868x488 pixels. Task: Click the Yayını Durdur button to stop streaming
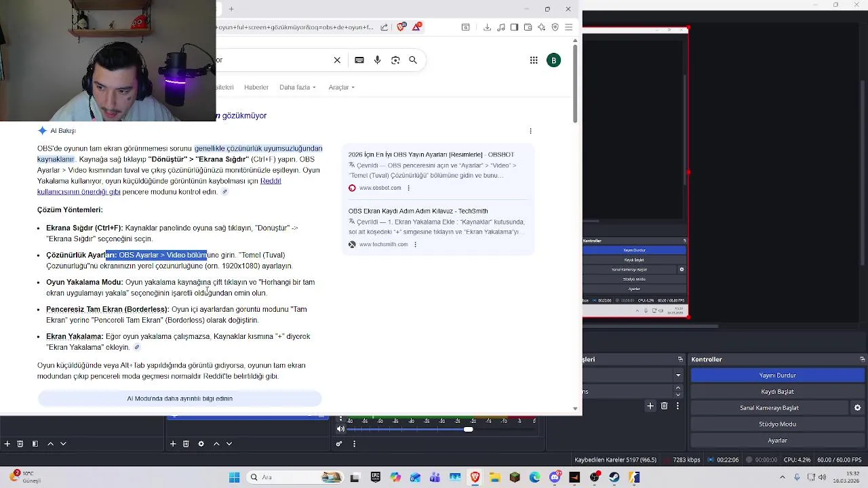tap(777, 375)
